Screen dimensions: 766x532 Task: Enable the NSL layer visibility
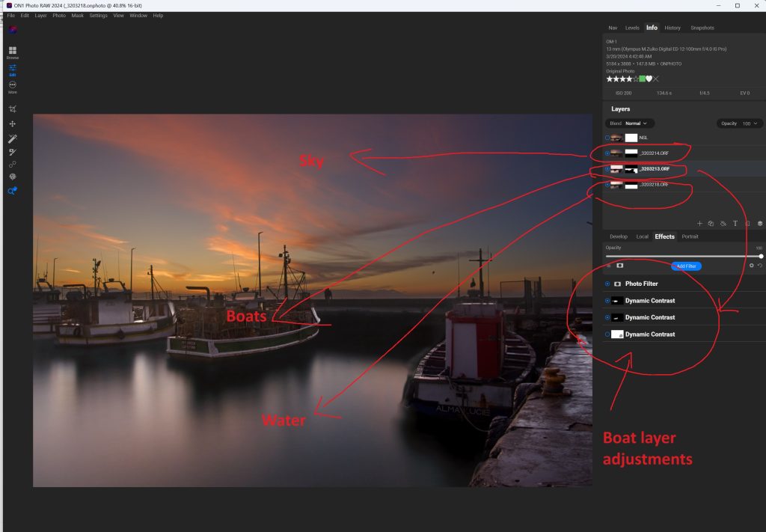pyautogui.click(x=607, y=137)
